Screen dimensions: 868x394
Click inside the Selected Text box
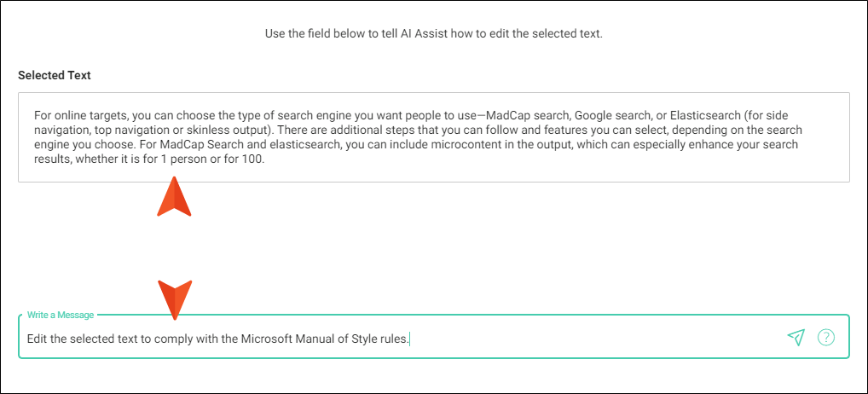pyautogui.click(x=433, y=137)
